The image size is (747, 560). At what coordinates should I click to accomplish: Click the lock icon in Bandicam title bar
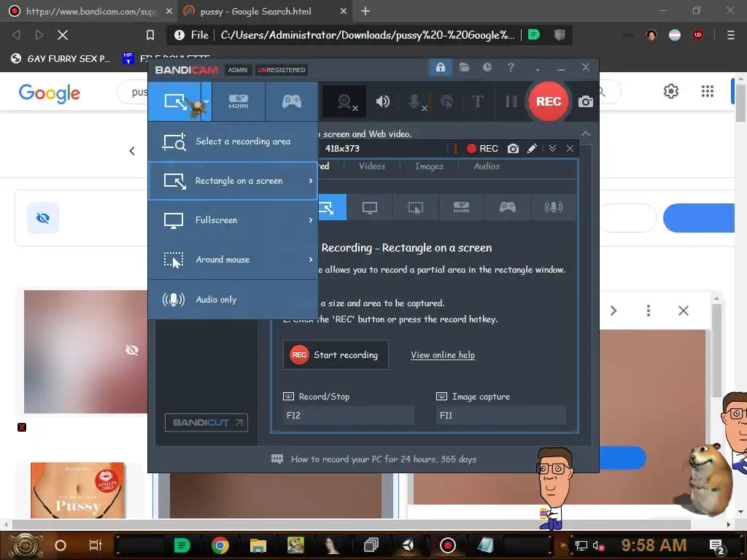(x=440, y=68)
